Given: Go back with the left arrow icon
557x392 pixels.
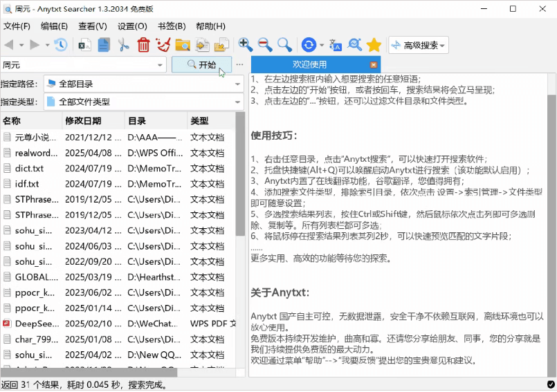Looking at the screenshot, I should tap(9, 45).
